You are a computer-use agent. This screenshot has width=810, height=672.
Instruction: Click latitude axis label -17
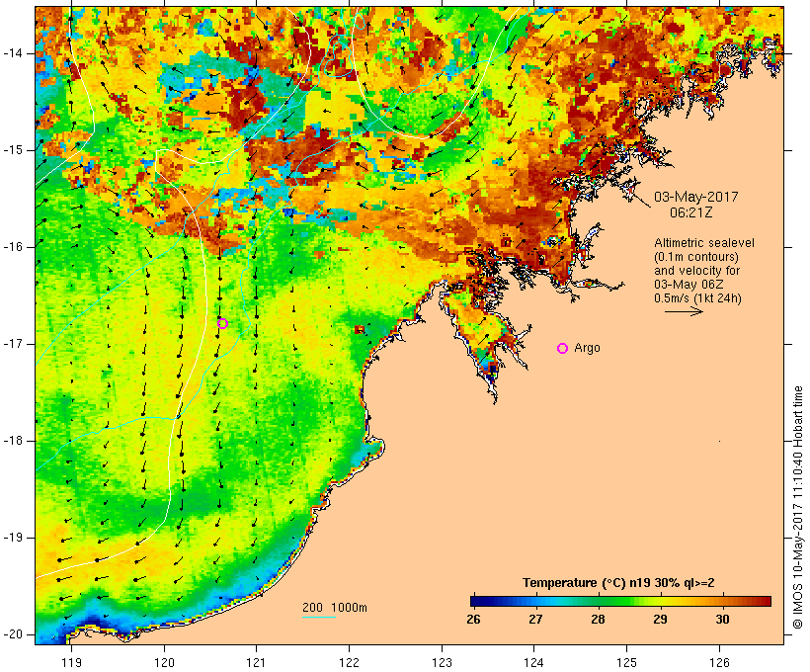(x=12, y=344)
